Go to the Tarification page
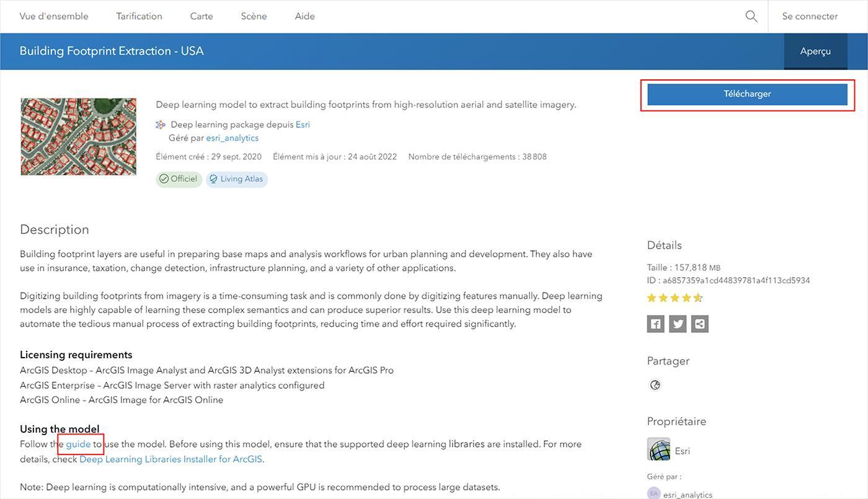868x499 pixels. click(x=139, y=16)
